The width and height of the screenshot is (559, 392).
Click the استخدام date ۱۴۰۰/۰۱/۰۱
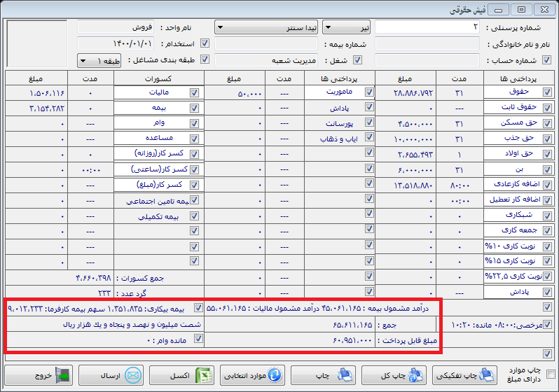pyautogui.click(x=132, y=44)
